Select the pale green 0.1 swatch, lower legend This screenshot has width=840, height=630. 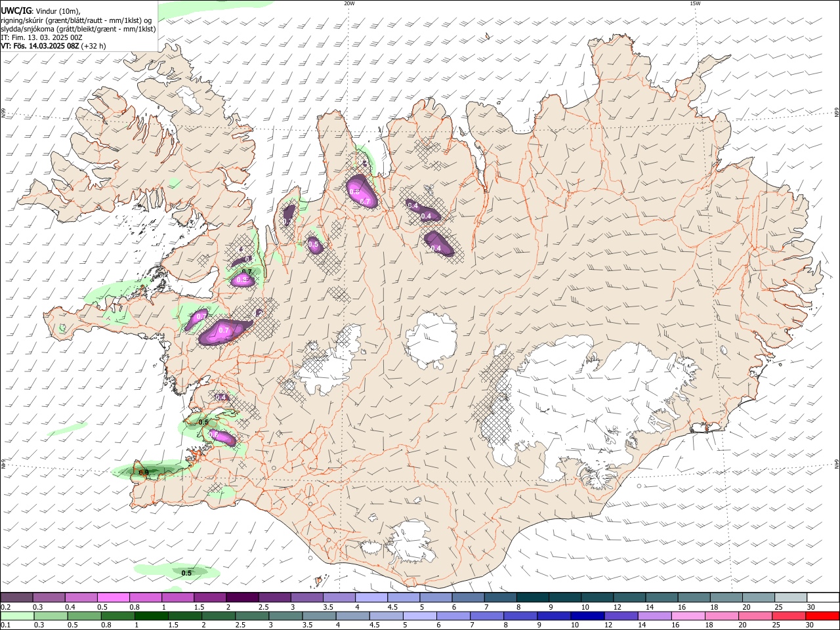click(x=18, y=616)
